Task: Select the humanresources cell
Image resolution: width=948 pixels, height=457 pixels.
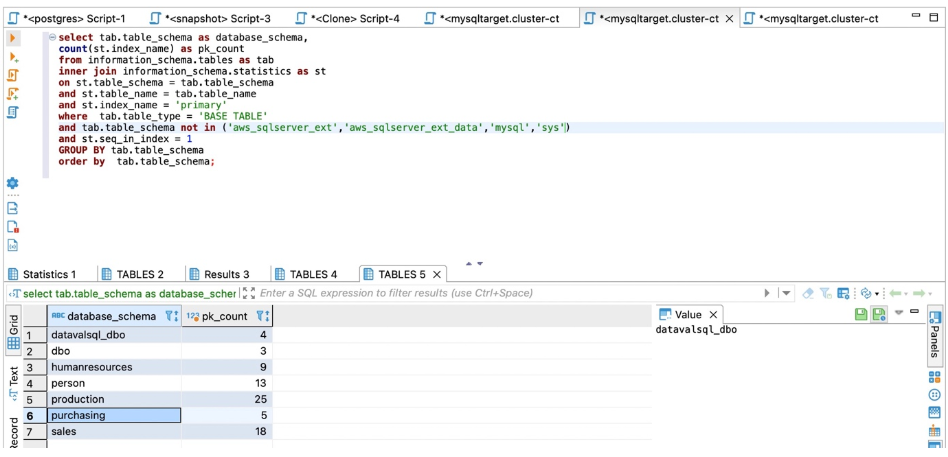Action: click(x=114, y=367)
